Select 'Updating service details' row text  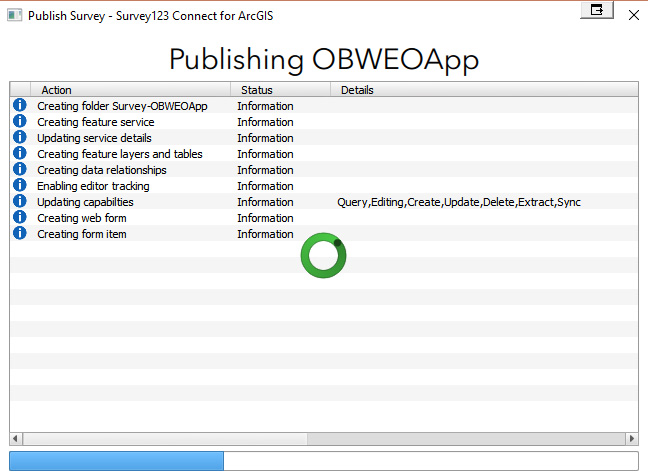coord(94,138)
